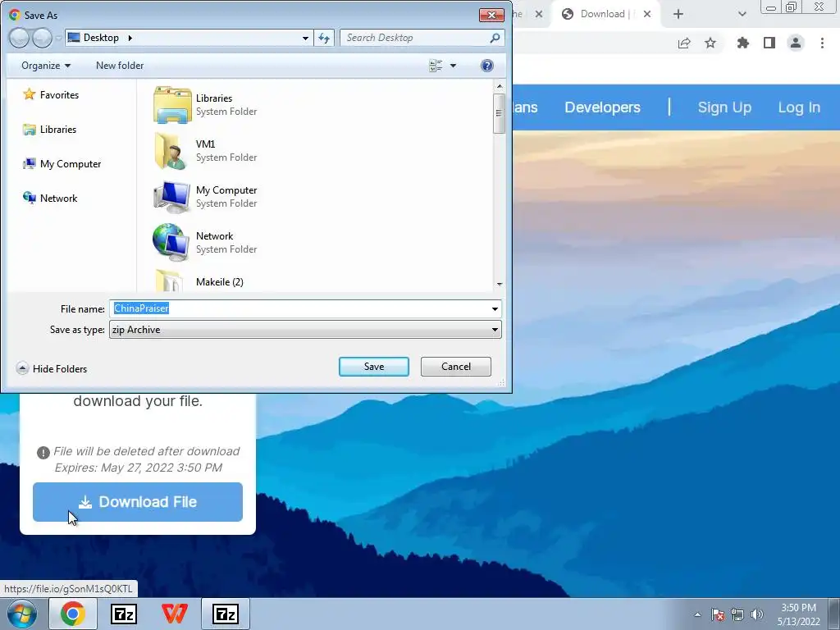The height and width of the screenshot is (630, 840).
Task: Open Chrome tab search chevron
Action: [742, 14]
